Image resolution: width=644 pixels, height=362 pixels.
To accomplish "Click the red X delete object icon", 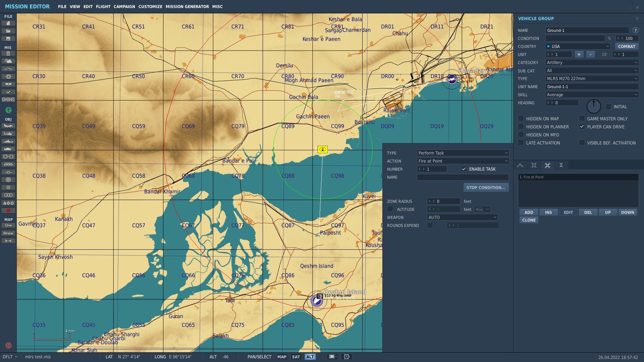I will tap(8, 210).
